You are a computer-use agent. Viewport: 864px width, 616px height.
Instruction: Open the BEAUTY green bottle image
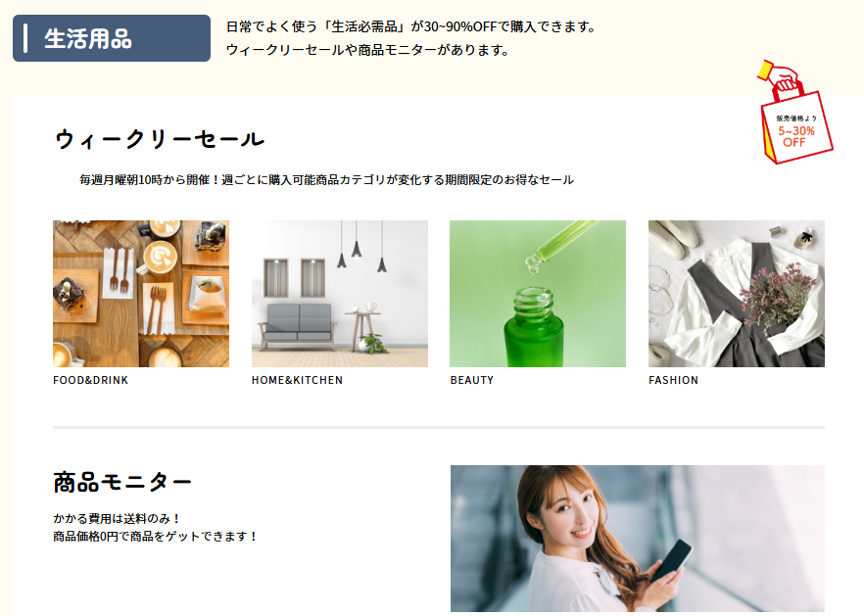coord(538,294)
